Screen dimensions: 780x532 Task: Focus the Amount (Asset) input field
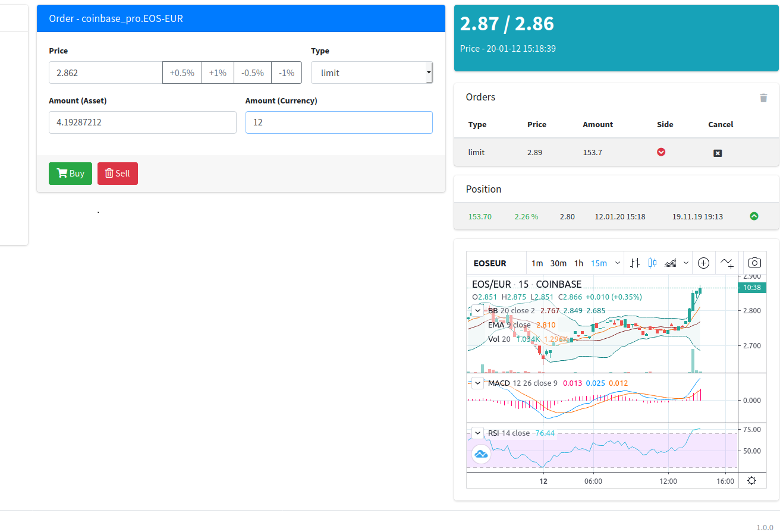coord(143,122)
